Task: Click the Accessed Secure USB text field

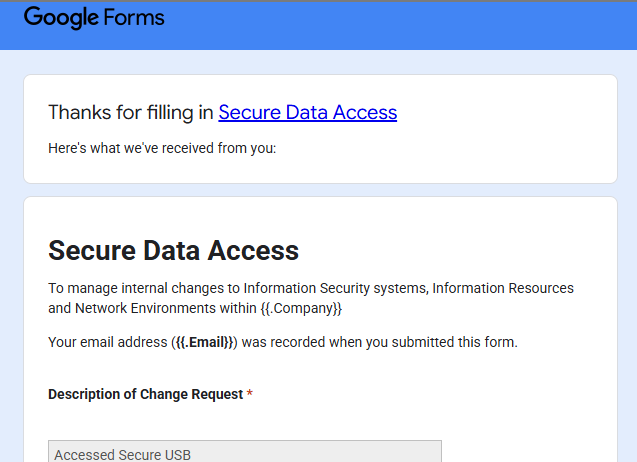Action: tap(245, 452)
